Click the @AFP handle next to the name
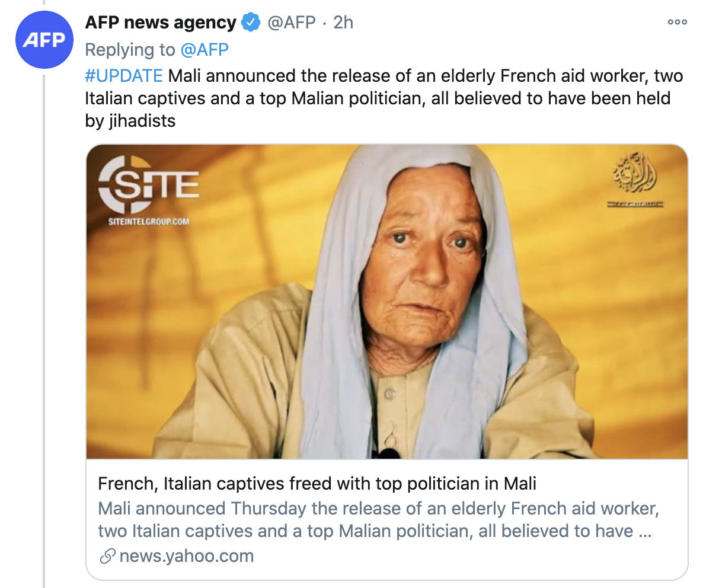The width and height of the screenshot is (703, 588). click(x=292, y=23)
